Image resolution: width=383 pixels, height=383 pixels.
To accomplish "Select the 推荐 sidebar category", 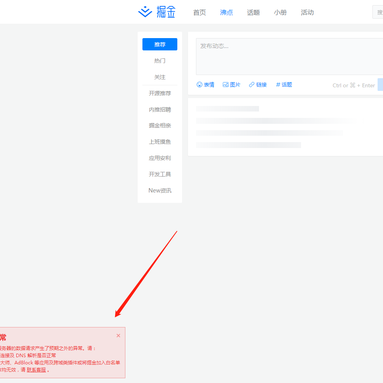I will click(160, 44).
